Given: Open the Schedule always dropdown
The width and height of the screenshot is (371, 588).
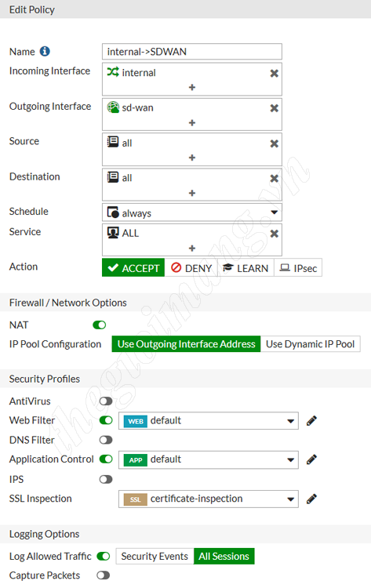Looking at the screenshot, I should [x=192, y=212].
